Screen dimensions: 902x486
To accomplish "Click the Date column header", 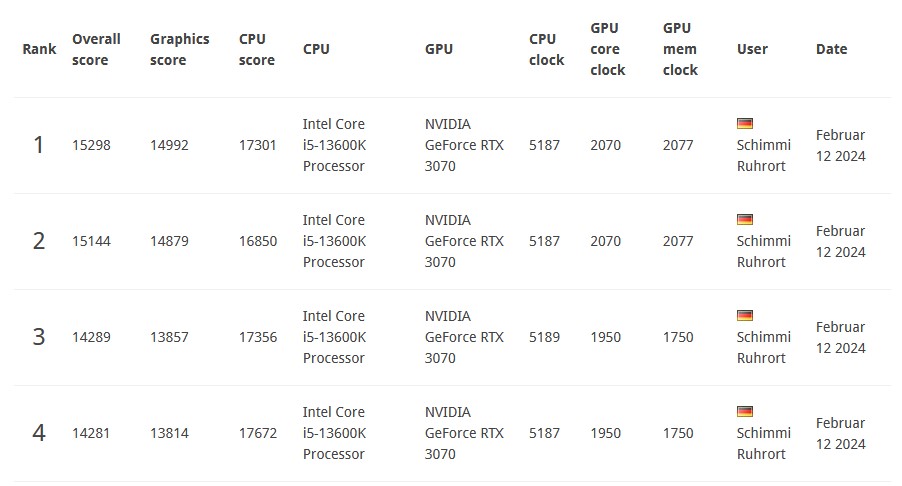I will tap(831, 49).
